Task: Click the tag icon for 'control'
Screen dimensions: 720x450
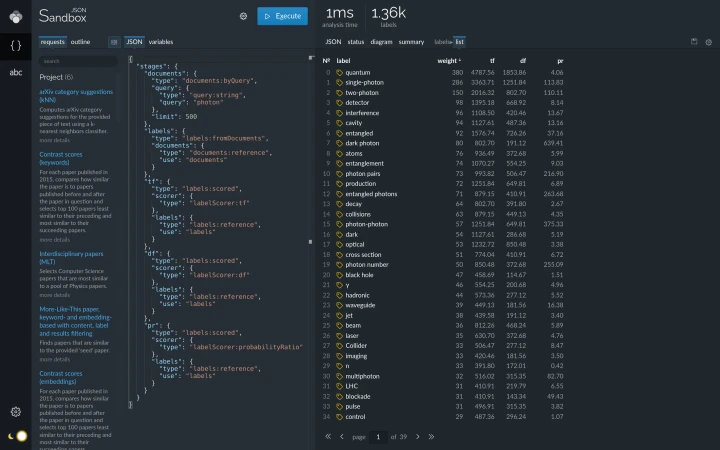Action: coord(339,417)
